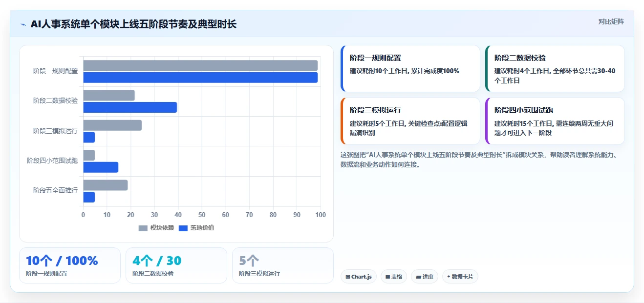Click the icon in the Chart.js tag
This screenshot has width=644, height=303.
tap(347, 277)
